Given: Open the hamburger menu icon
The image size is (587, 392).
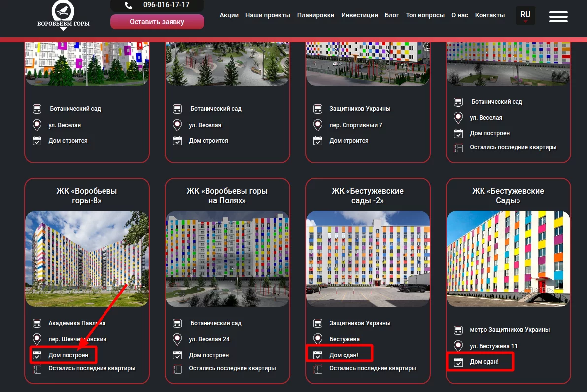Looking at the screenshot, I should click(x=558, y=17).
